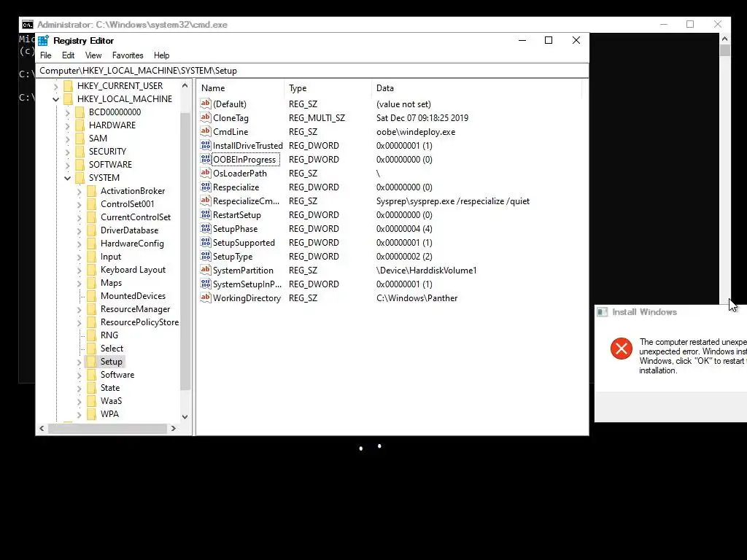This screenshot has height=560, width=747.
Task: Click the registry address bar path
Action: 312,71
